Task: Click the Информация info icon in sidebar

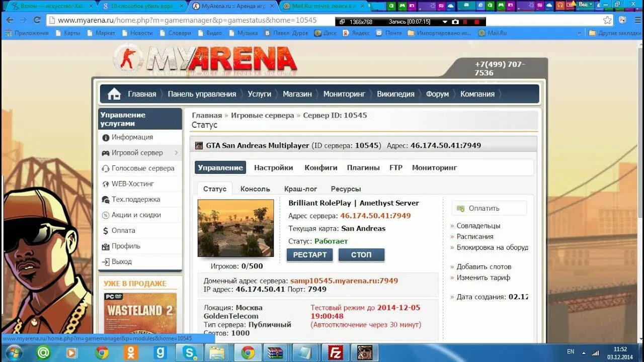Action: coord(106,138)
